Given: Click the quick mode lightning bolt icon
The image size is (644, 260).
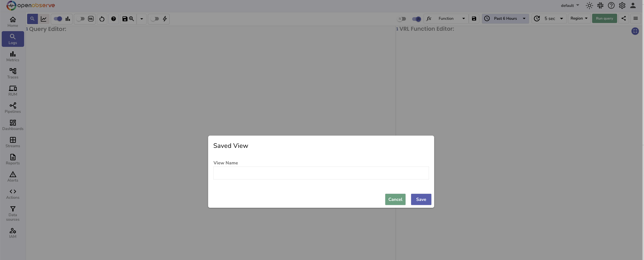Looking at the screenshot, I should (165, 19).
